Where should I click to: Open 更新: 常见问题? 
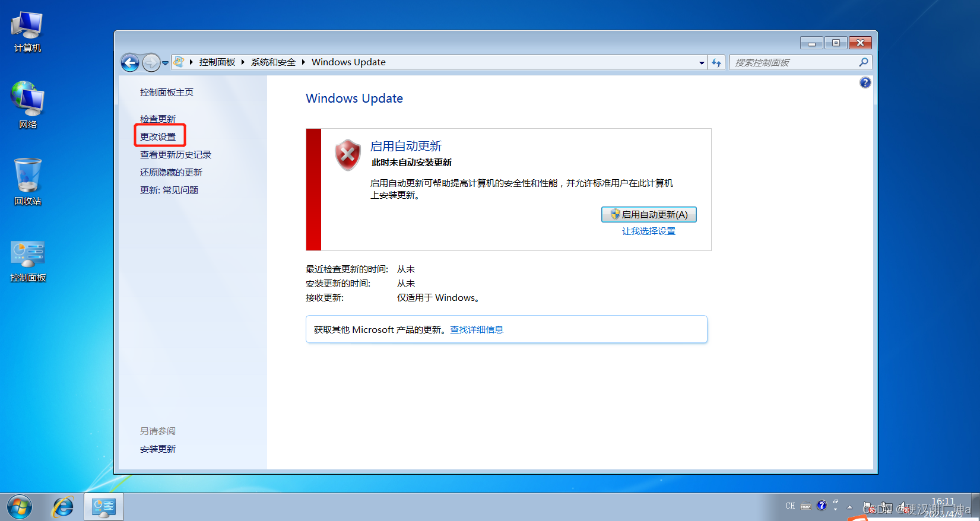click(169, 190)
